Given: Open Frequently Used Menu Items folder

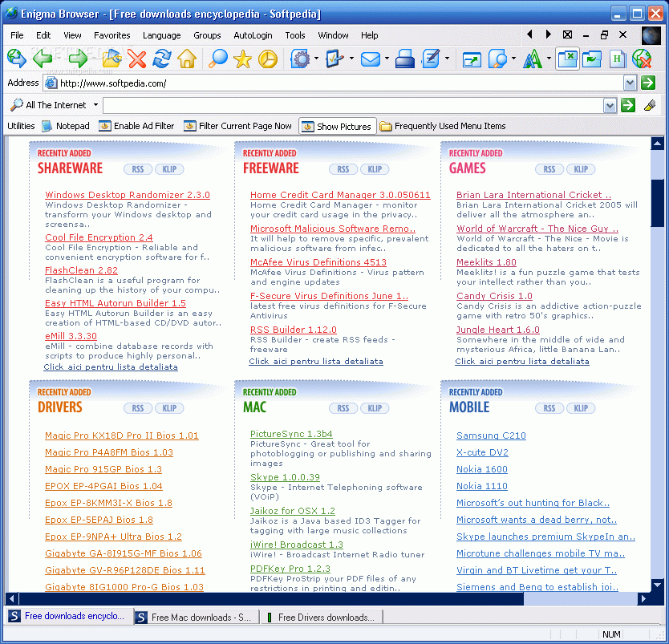Looking at the screenshot, I should point(443,126).
